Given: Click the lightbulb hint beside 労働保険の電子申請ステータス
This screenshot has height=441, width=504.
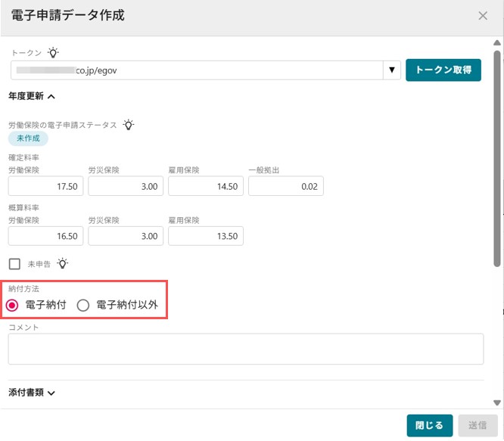Looking at the screenshot, I should (129, 125).
